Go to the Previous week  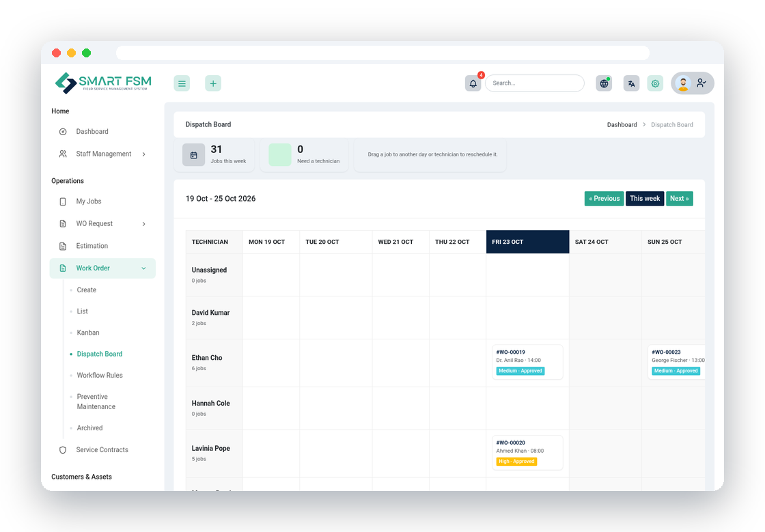pos(604,199)
